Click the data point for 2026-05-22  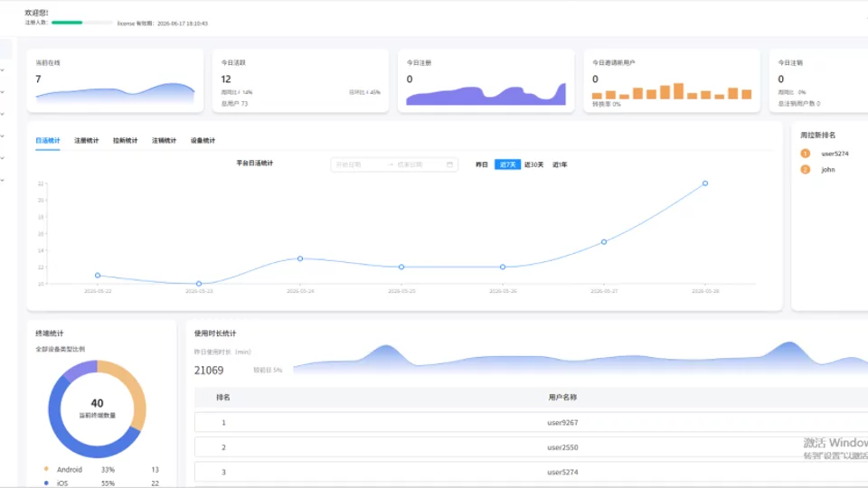click(98, 275)
